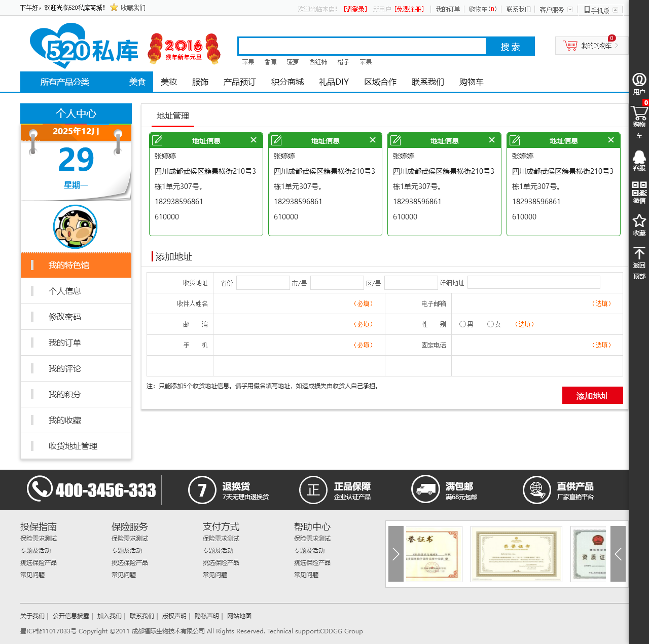Click favorites star in right sidebar

click(x=639, y=224)
